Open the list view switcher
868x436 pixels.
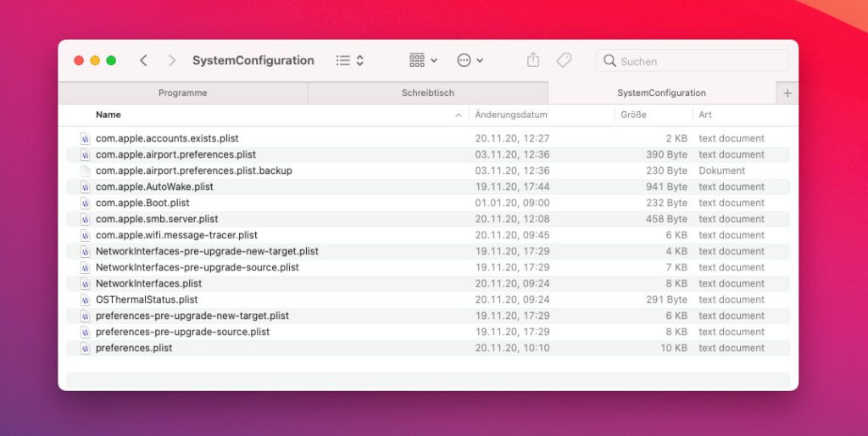click(x=350, y=60)
